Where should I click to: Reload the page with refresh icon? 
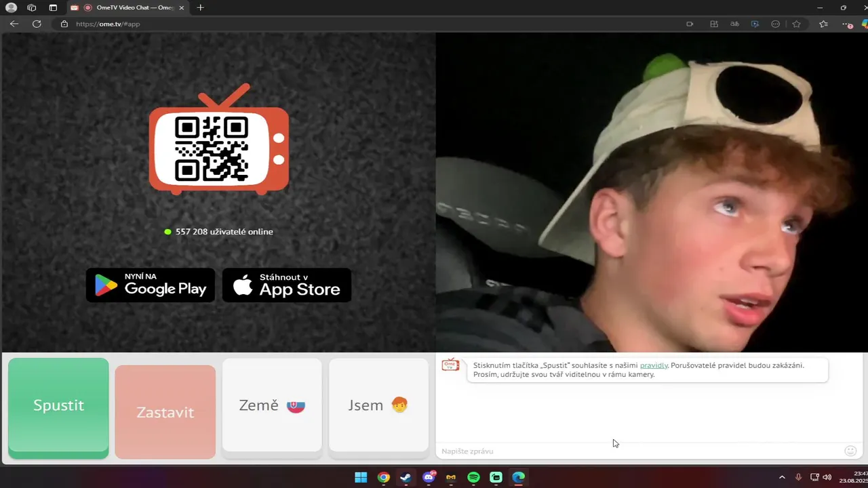point(37,24)
